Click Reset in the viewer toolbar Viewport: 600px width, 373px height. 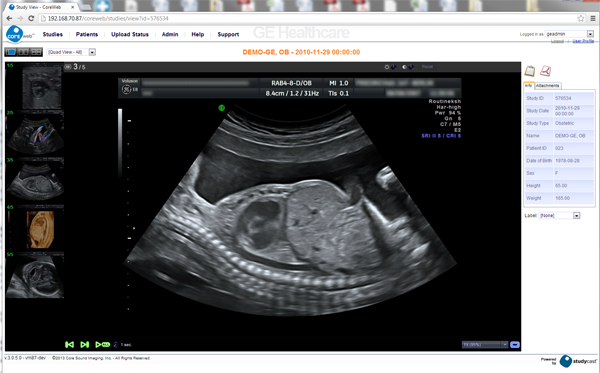point(427,67)
